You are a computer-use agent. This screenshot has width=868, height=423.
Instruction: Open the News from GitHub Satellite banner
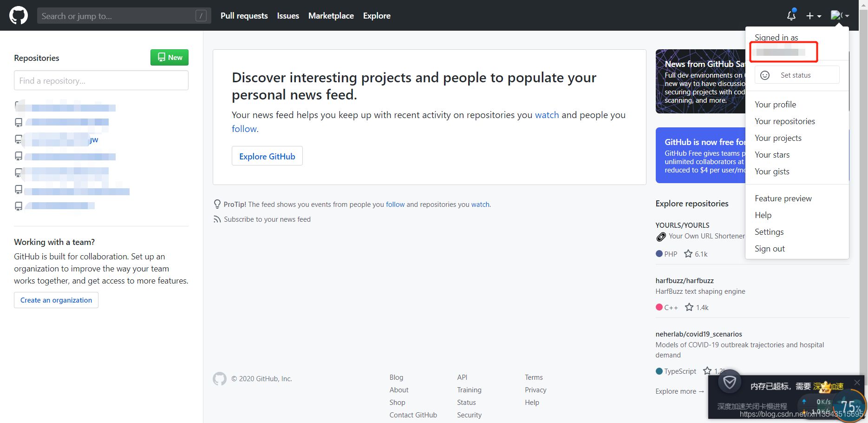[700, 81]
